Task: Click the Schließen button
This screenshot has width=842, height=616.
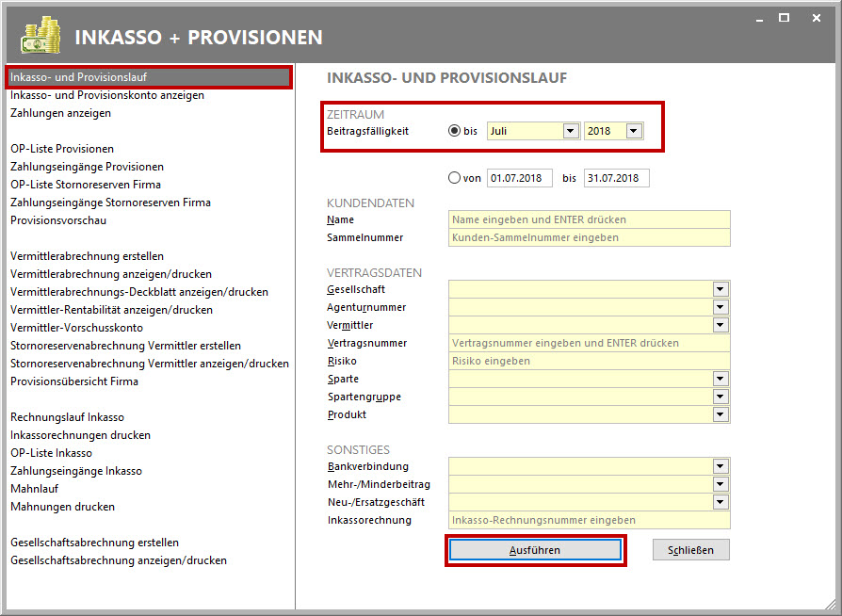Action: pos(690,550)
